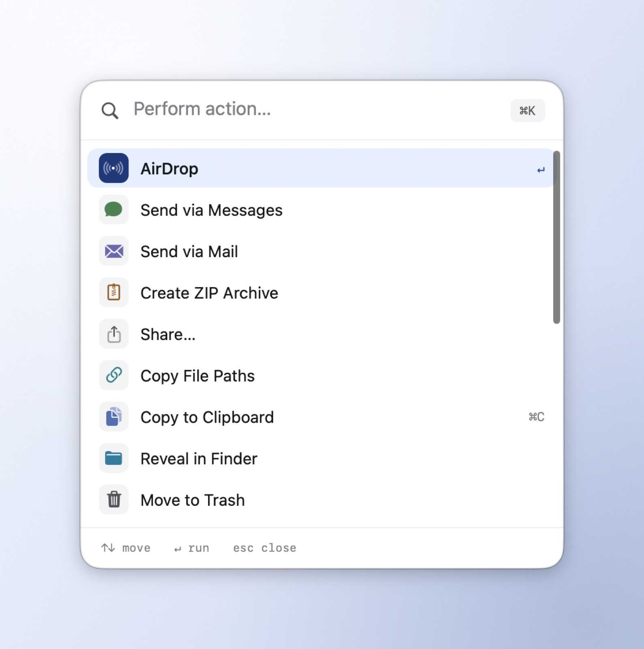Click the magnifying glass search icon
Image resolution: width=644 pixels, height=649 pixels.
[x=110, y=110]
